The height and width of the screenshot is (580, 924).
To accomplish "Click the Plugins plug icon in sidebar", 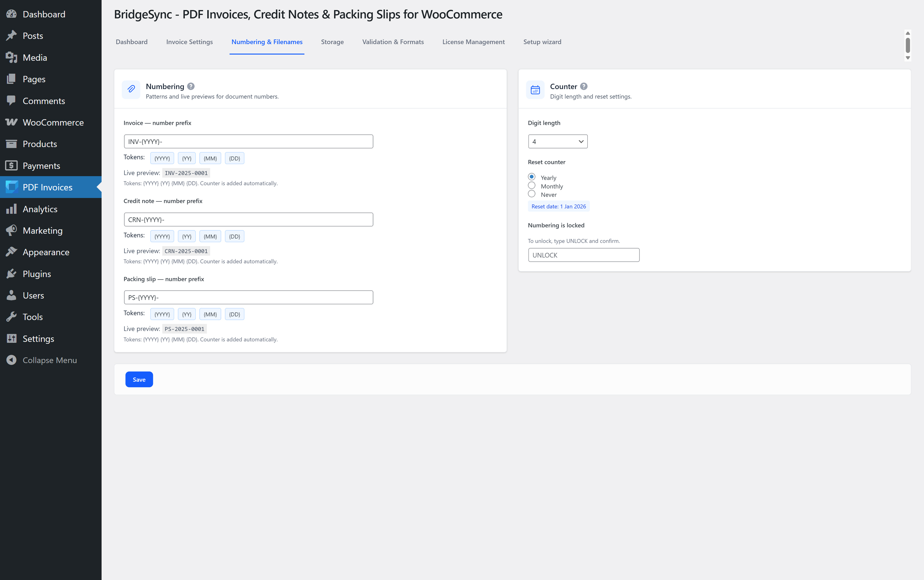I will (11, 274).
